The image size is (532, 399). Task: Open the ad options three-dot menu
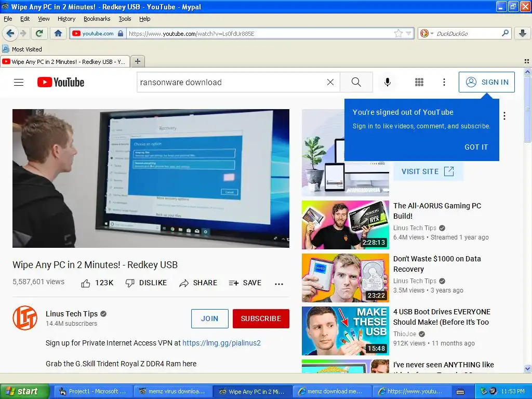504,116
